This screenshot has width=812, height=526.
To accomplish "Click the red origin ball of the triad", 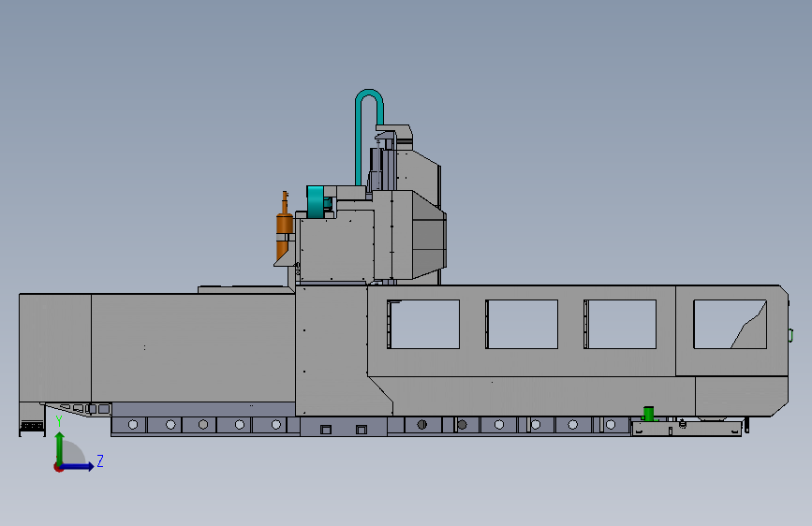I will coord(58,467).
